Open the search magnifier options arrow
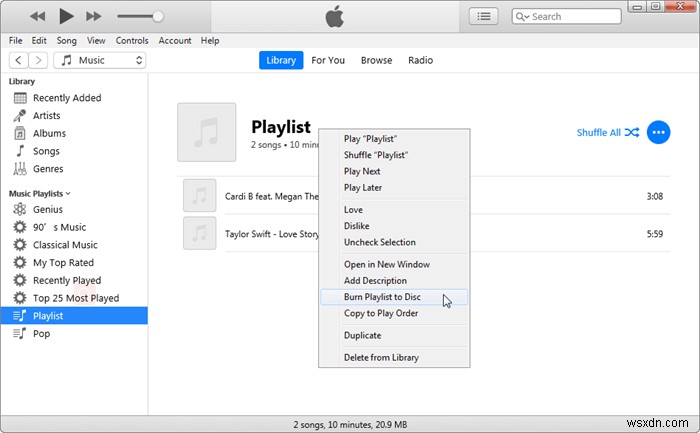700x433 pixels. click(522, 17)
